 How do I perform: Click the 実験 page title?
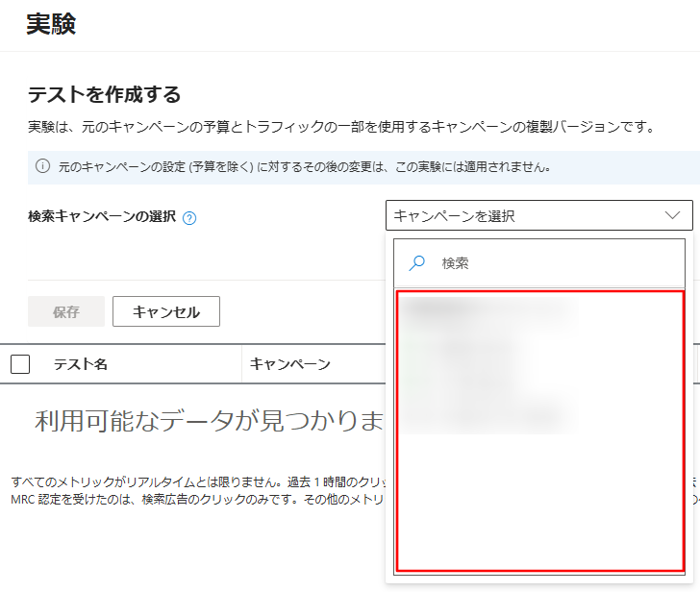(50, 25)
